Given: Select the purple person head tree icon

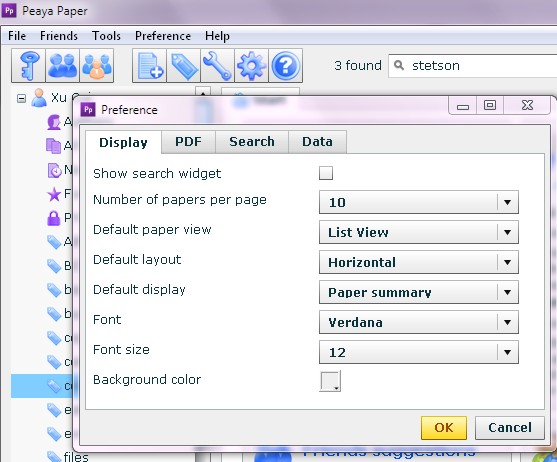Looking at the screenshot, I should [x=54, y=122].
